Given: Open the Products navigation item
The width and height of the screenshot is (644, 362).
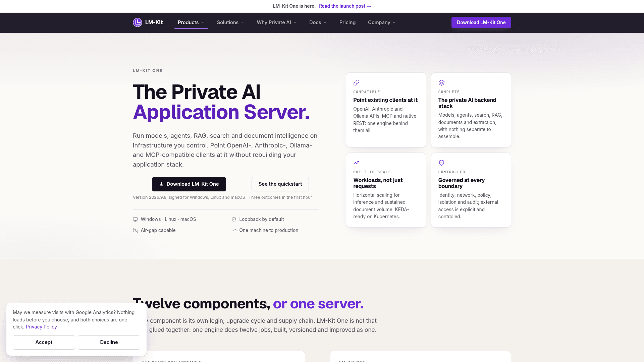Looking at the screenshot, I should coord(191,22).
